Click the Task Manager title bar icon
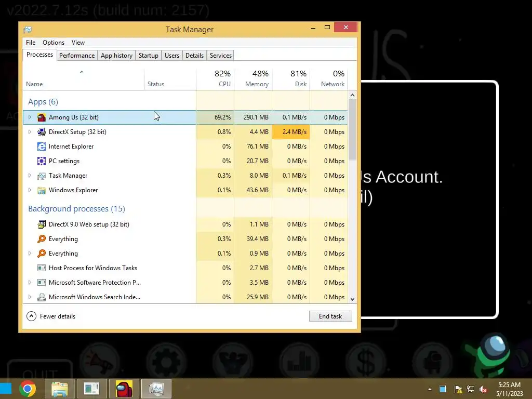Screen dimensions: 532x399 [x=28, y=30]
